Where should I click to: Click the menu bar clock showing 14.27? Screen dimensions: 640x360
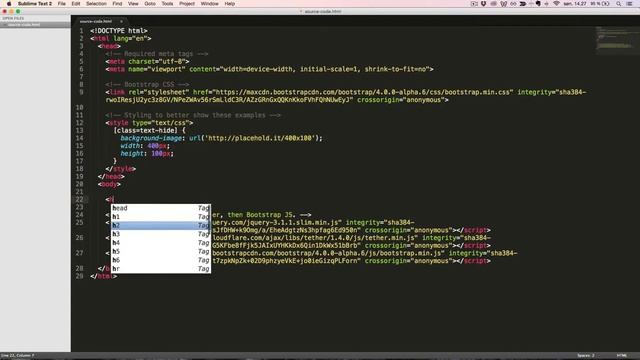point(575,4)
